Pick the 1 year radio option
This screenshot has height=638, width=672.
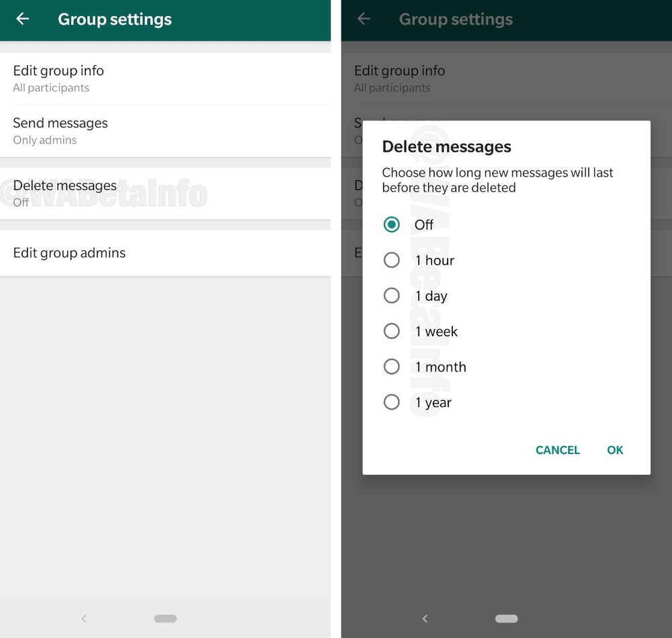tap(392, 402)
